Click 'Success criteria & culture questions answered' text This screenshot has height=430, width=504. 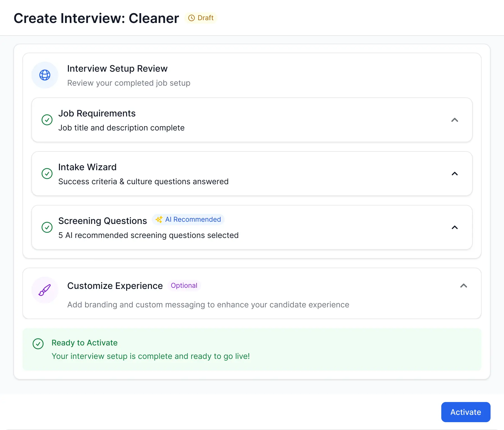coord(143,181)
